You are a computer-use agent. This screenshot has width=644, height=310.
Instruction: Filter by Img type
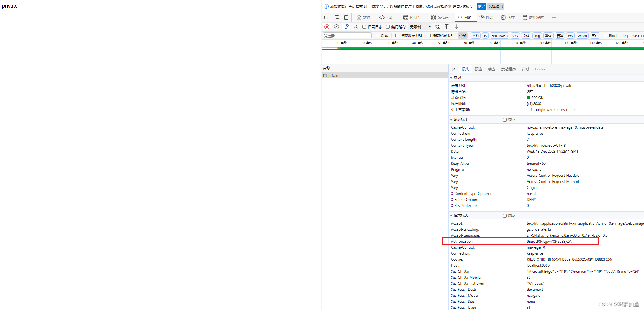point(537,36)
